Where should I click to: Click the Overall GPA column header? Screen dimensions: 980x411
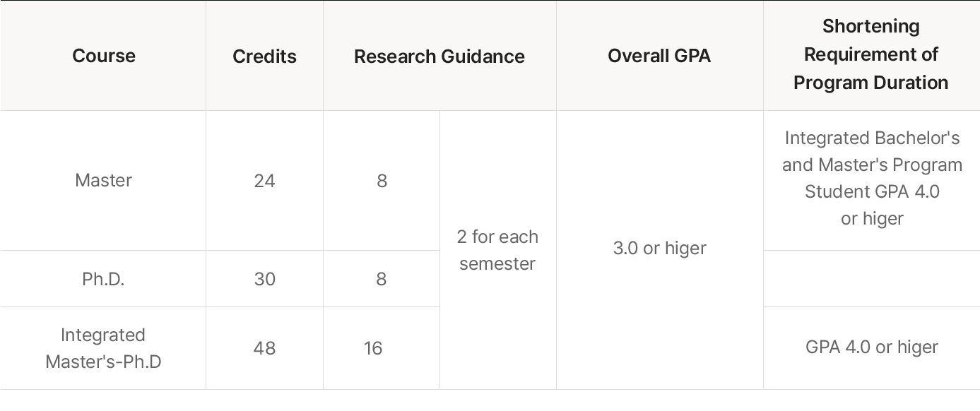click(x=659, y=56)
